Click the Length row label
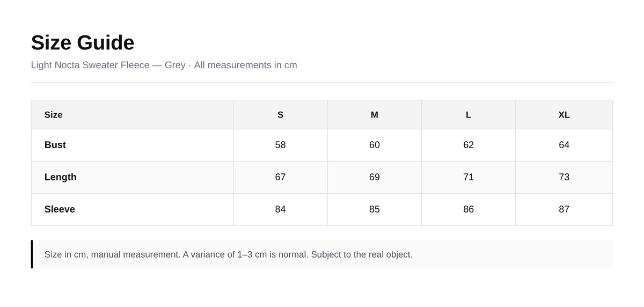644x307 pixels. [x=61, y=177]
